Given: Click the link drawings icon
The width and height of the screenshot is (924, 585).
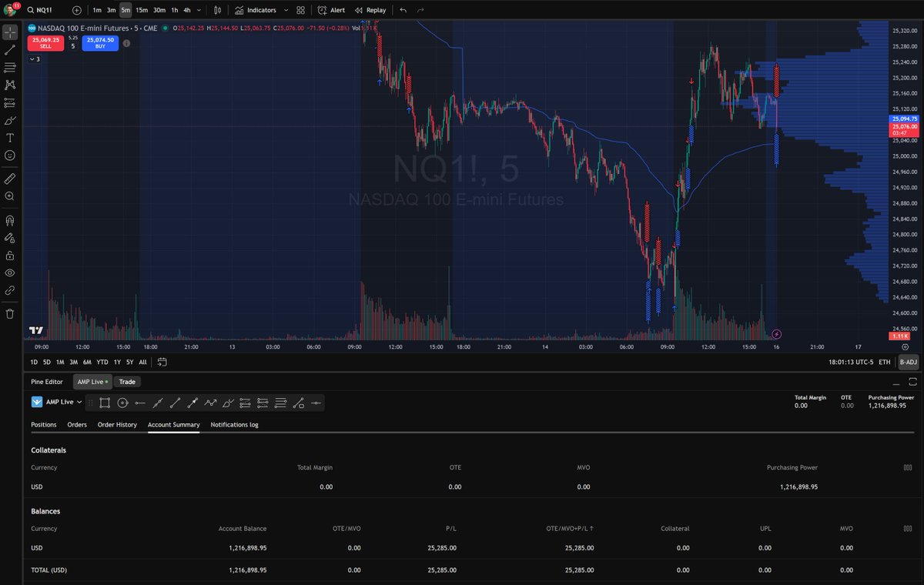Looking at the screenshot, I should click(x=10, y=291).
